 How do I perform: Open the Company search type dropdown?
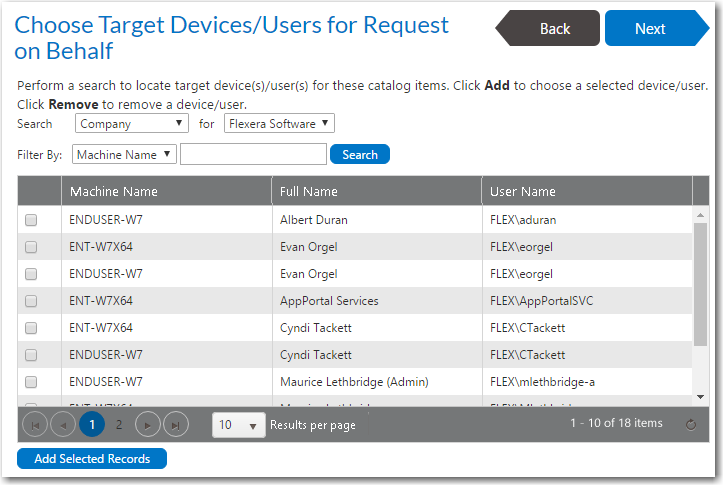pos(132,124)
